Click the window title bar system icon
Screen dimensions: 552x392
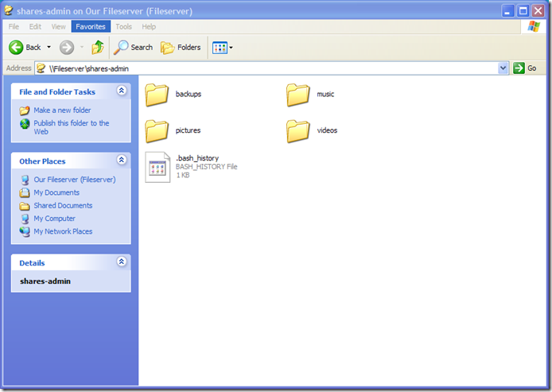pos(9,10)
